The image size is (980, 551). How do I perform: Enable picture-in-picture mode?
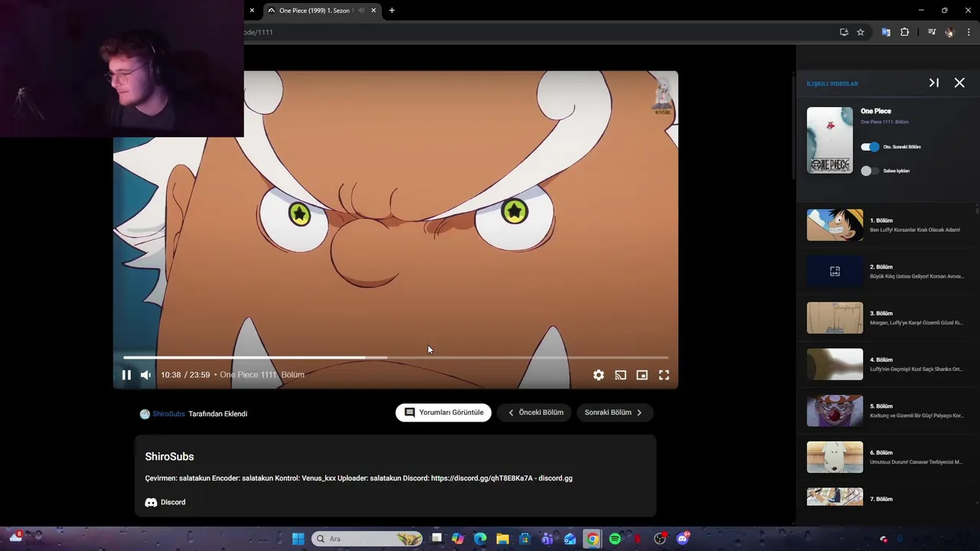[x=642, y=375]
